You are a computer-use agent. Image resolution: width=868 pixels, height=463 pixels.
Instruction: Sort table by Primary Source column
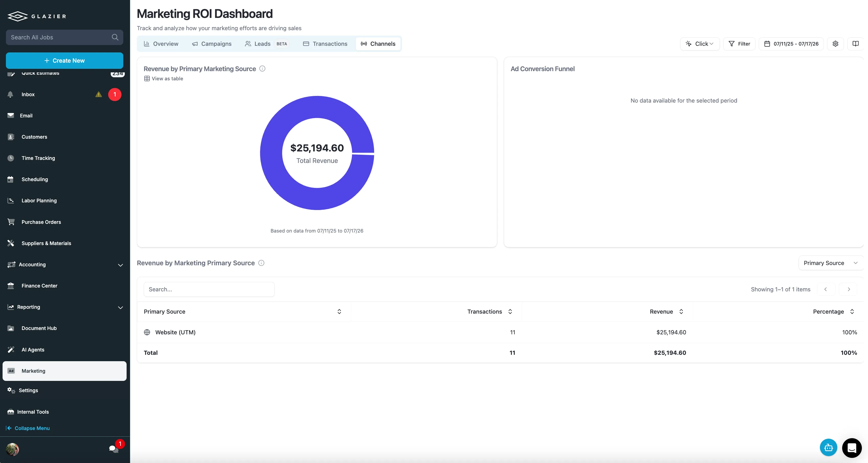(x=339, y=311)
